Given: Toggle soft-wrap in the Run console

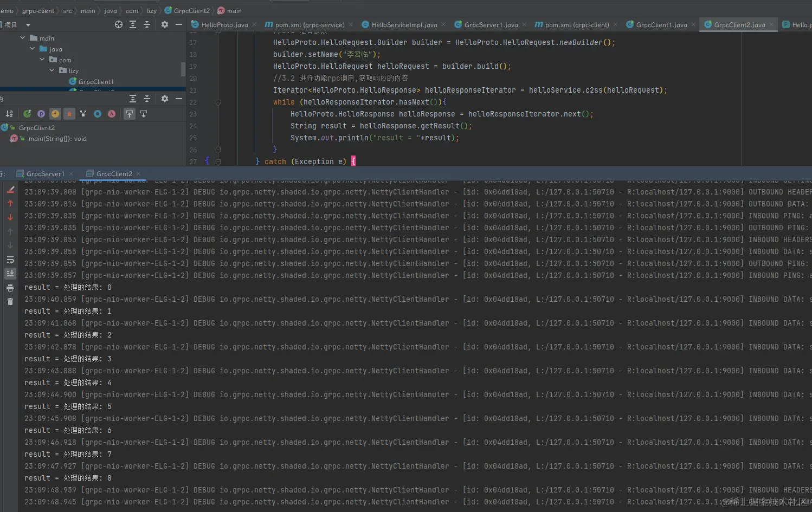Looking at the screenshot, I should 10,260.
